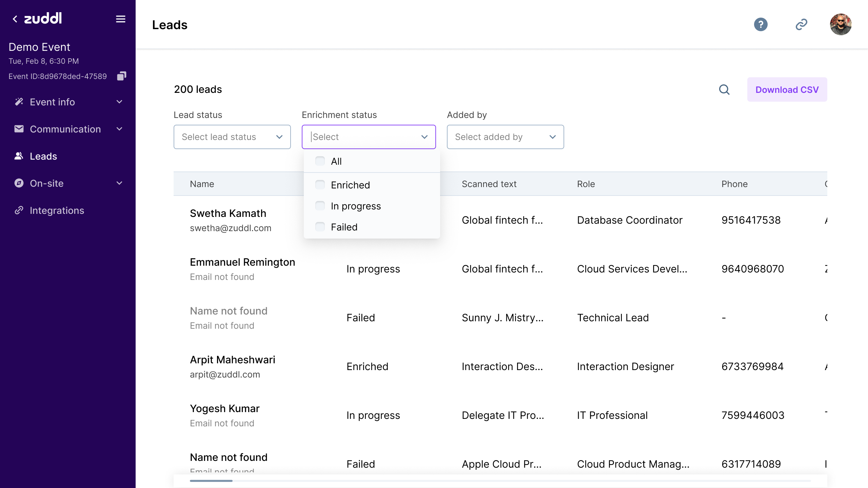Screen dimensions: 868x488
Task: Open the Select lead status dropdown
Action: (232, 137)
